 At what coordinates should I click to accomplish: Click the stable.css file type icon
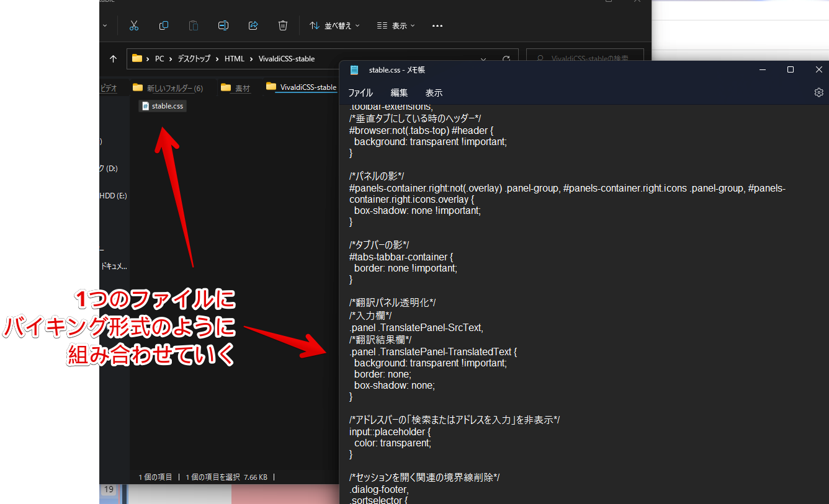tap(145, 106)
